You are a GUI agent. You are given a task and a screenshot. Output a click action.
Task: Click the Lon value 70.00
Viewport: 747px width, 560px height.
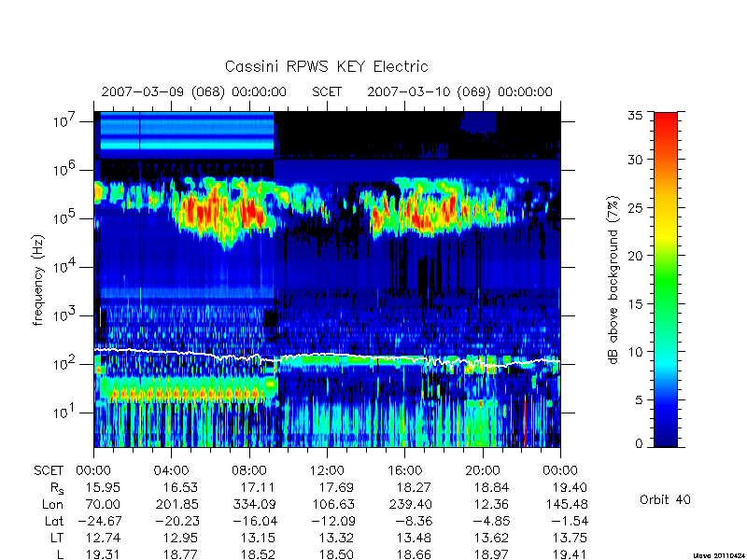click(x=103, y=504)
